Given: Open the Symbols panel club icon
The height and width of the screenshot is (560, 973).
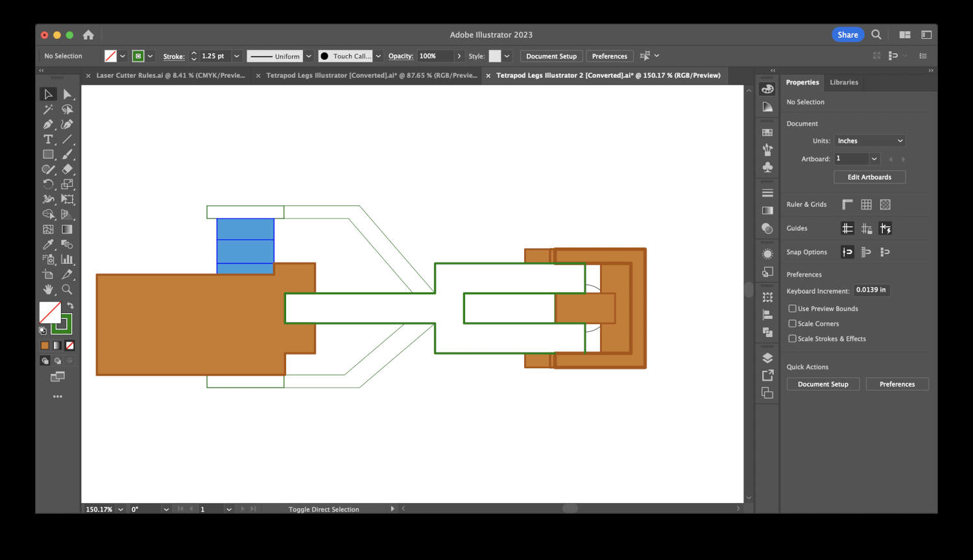Looking at the screenshot, I should 767,167.
